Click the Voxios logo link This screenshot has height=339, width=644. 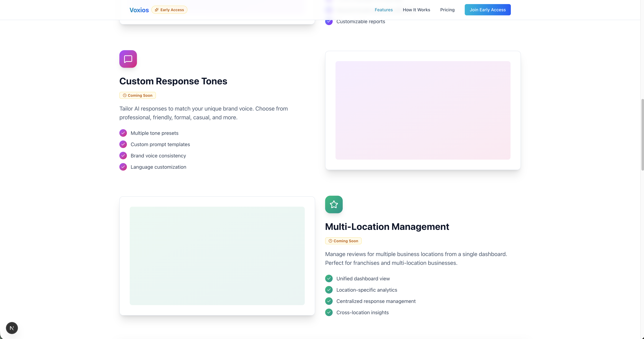139,10
